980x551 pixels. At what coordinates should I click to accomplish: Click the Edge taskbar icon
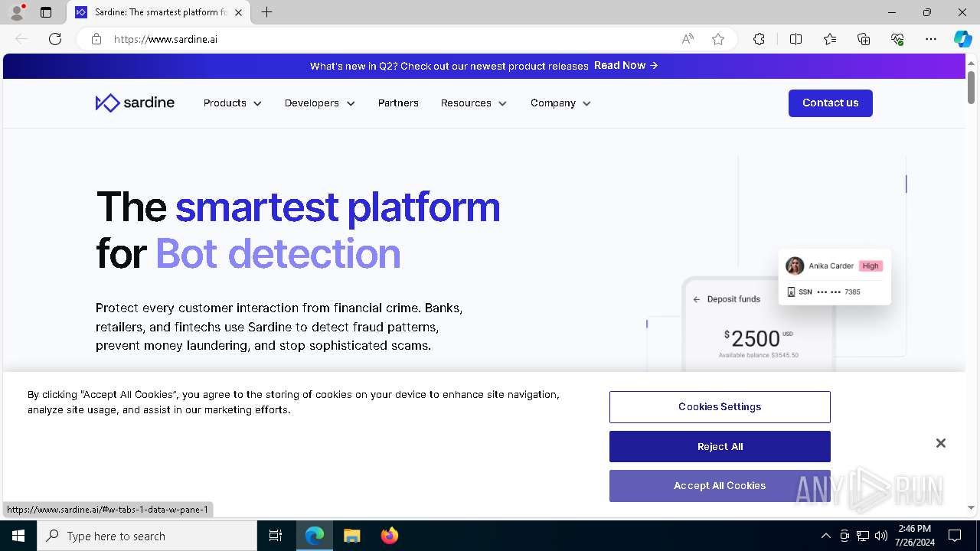click(315, 536)
